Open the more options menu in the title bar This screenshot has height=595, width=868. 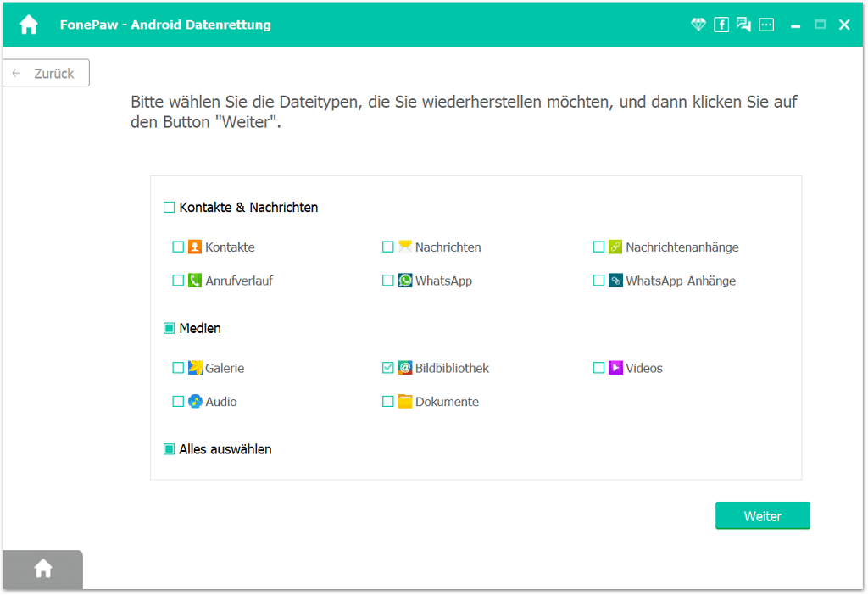[x=766, y=25]
